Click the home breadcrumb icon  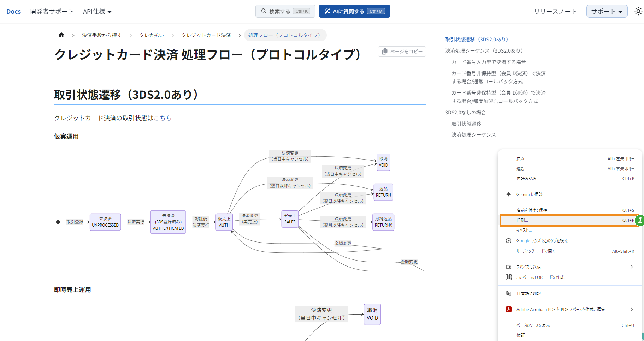61,35
